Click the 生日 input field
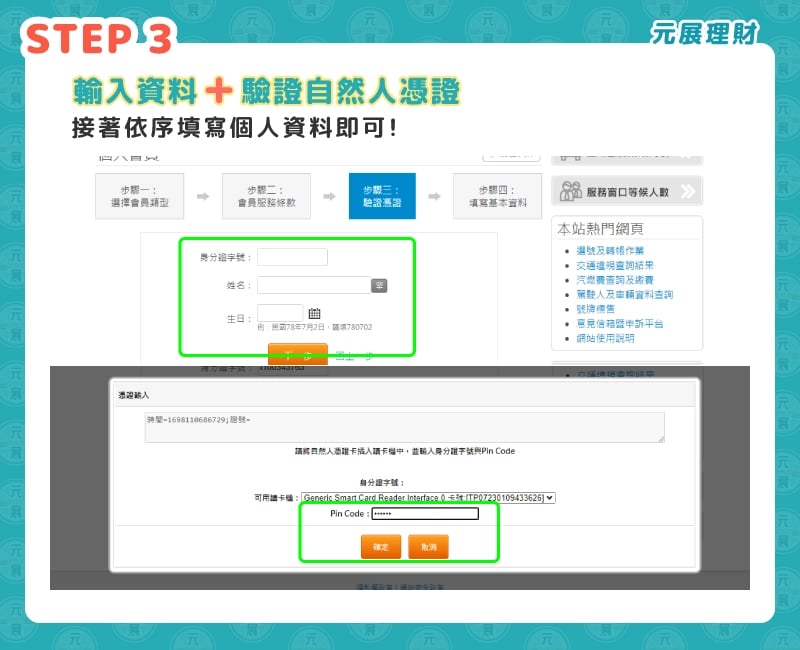The image size is (800, 650). pyautogui.click(x=280, y=312)
